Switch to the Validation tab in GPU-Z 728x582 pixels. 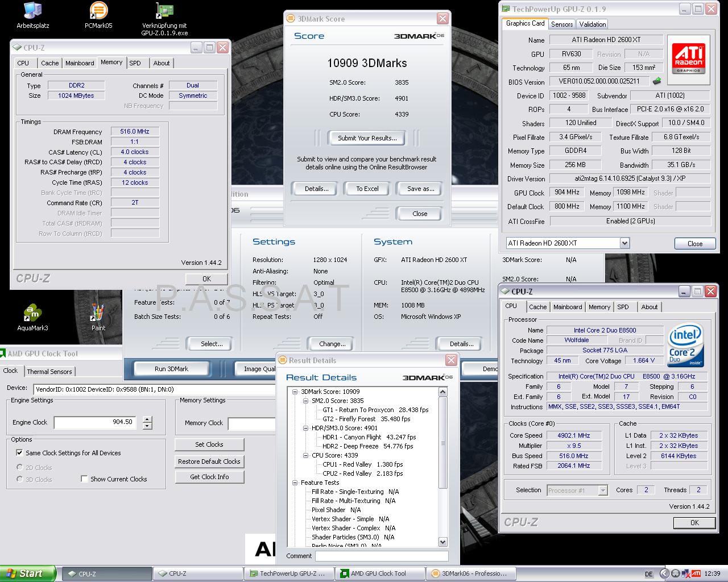593,24
